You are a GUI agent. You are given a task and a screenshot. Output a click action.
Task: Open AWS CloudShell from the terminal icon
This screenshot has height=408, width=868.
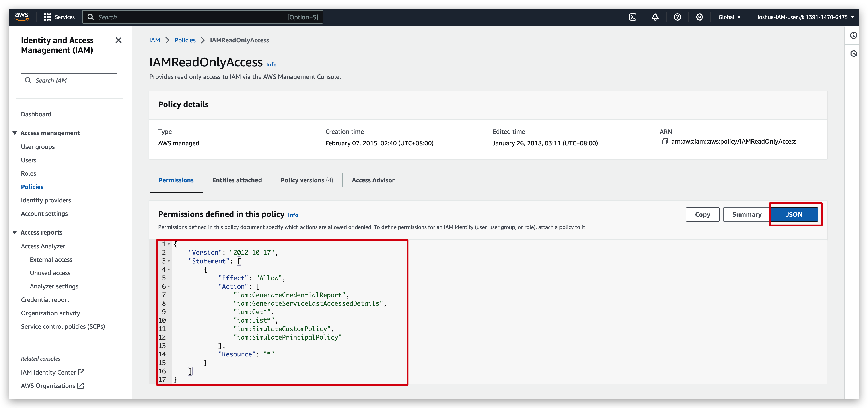(633, 17)
